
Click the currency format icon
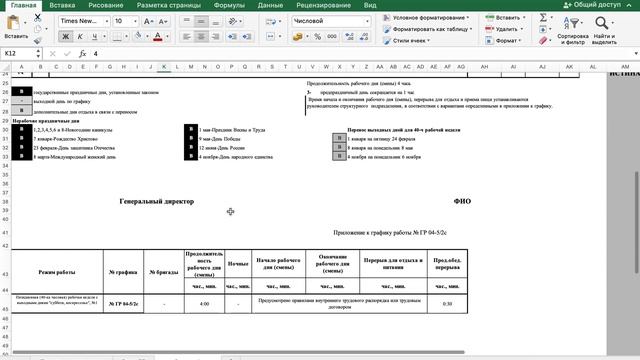[x=298, y=37]
